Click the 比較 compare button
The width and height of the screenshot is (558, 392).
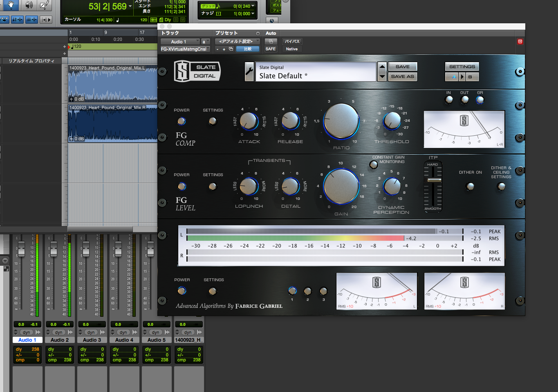tap(248, 49)
